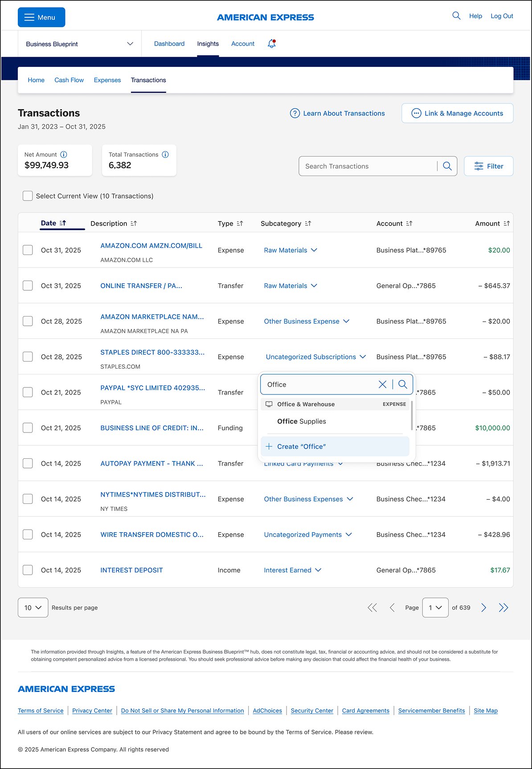This screenshot has width=532, height=769.
Task: Check the BUSINESS LINE OF CREDIT row checkbox
Action: [x=28, y=428]
